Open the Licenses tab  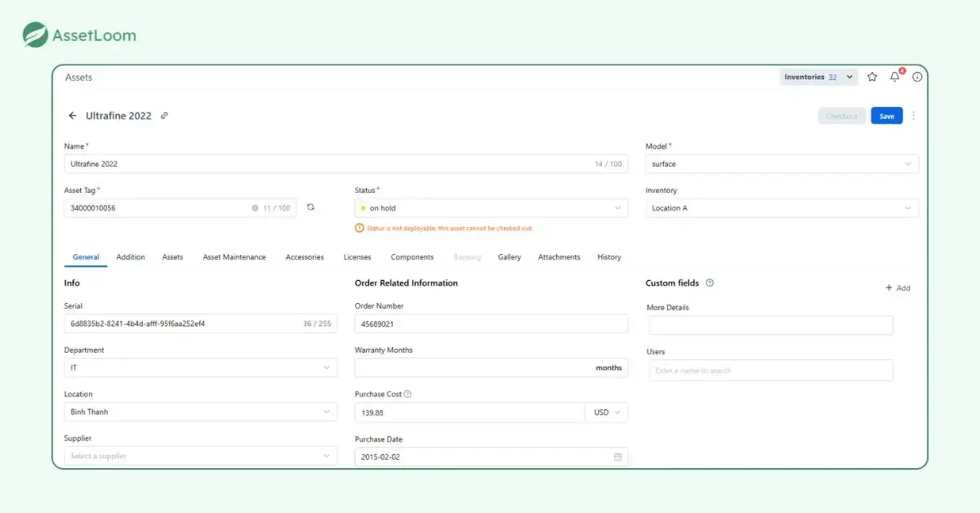(357, 257)
